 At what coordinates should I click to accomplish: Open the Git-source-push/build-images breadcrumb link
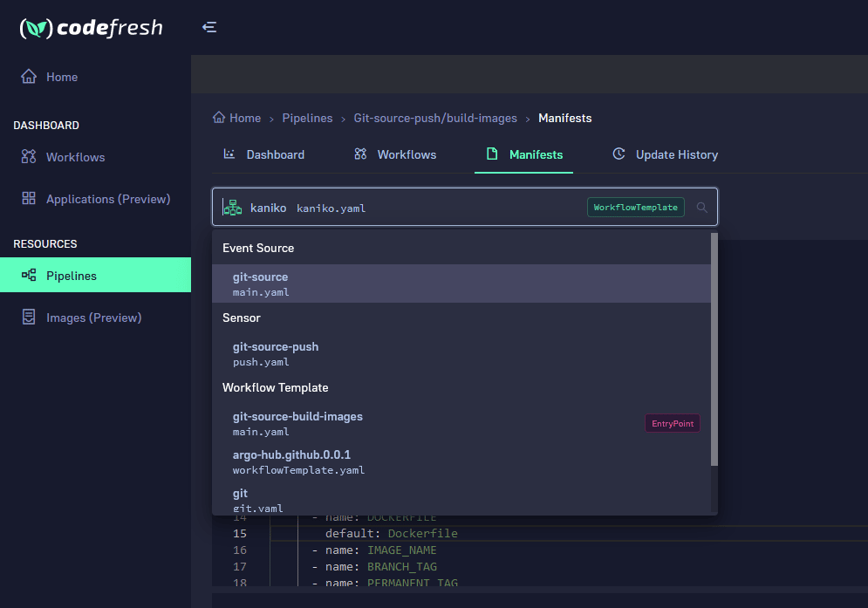[435, 118]
